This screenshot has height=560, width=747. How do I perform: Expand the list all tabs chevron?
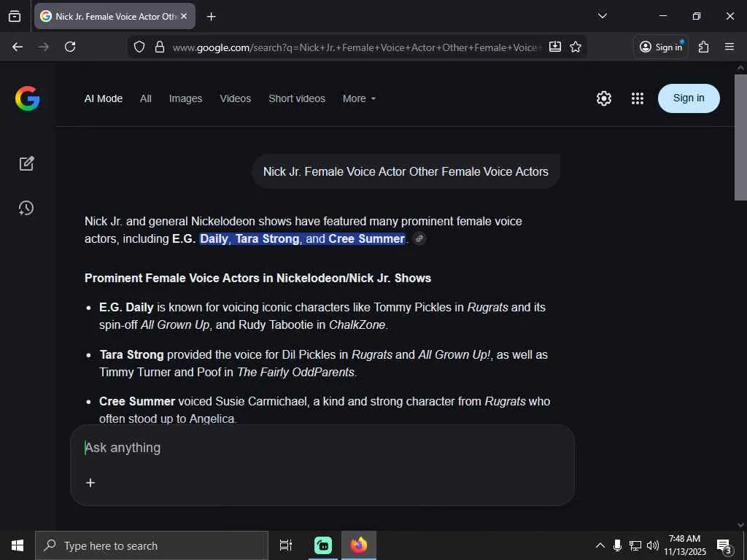click(602, 16)
